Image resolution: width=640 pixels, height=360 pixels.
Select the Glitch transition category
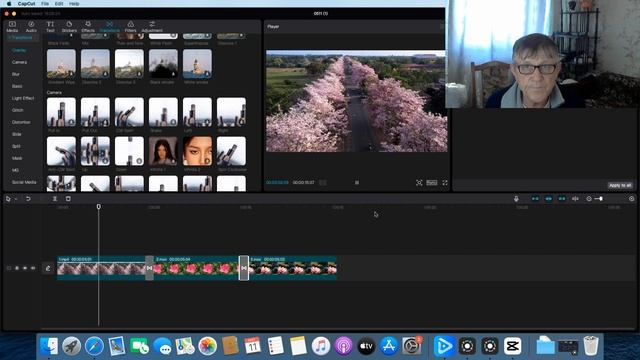18,110
